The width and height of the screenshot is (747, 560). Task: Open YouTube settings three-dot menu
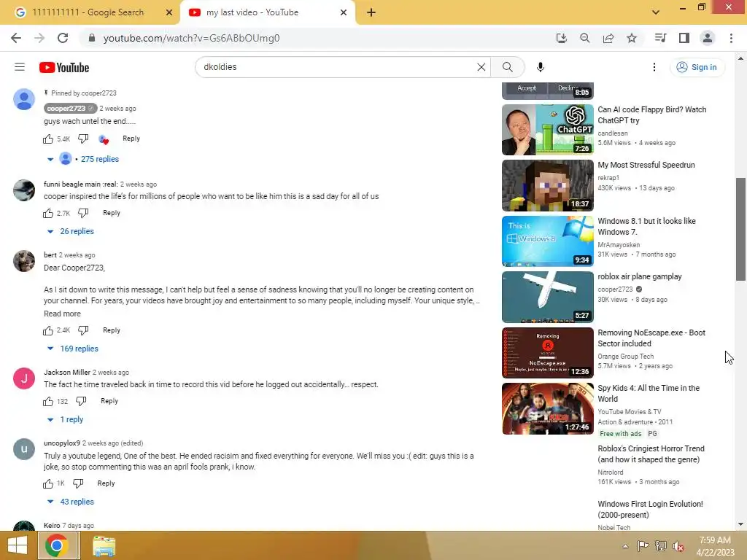[654, 67]
